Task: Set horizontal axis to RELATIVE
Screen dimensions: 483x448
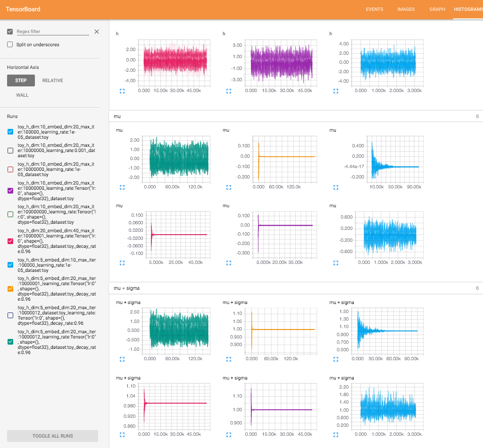Action: click(x=53, y=80)
